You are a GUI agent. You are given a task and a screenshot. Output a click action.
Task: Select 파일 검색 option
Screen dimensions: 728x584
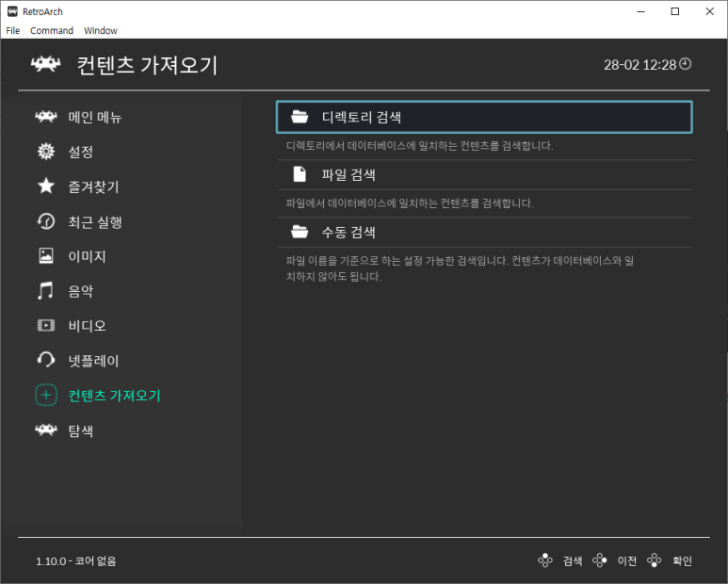[484, 174]
